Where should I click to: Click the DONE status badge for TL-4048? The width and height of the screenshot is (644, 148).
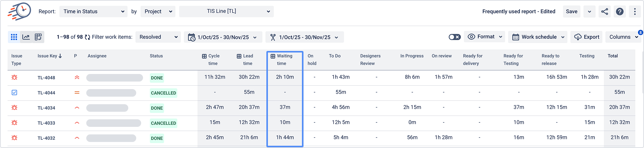(157, 78)
